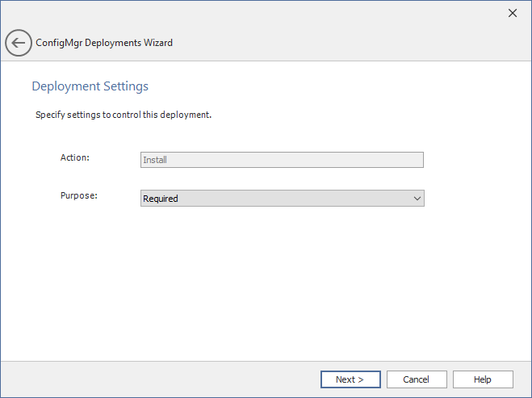Click the 'Action:' label
The image size is (532, 398).
(x=74, y=157)
